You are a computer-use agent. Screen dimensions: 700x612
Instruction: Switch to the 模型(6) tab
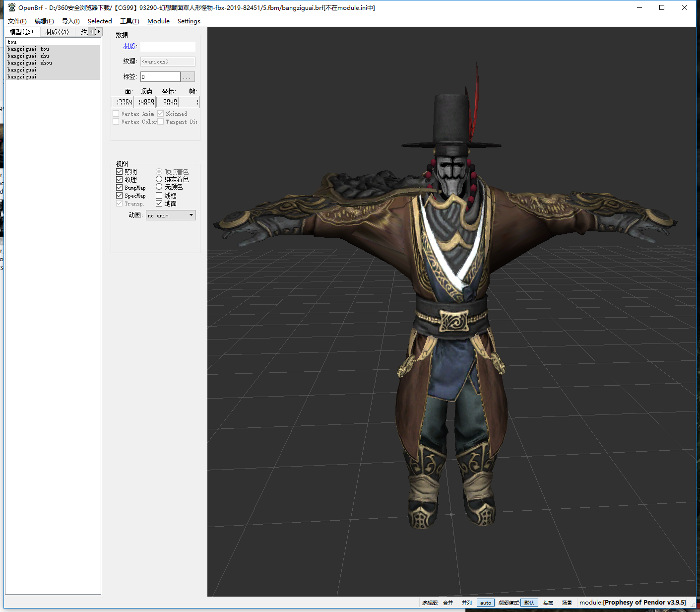(x=21, y=32)
